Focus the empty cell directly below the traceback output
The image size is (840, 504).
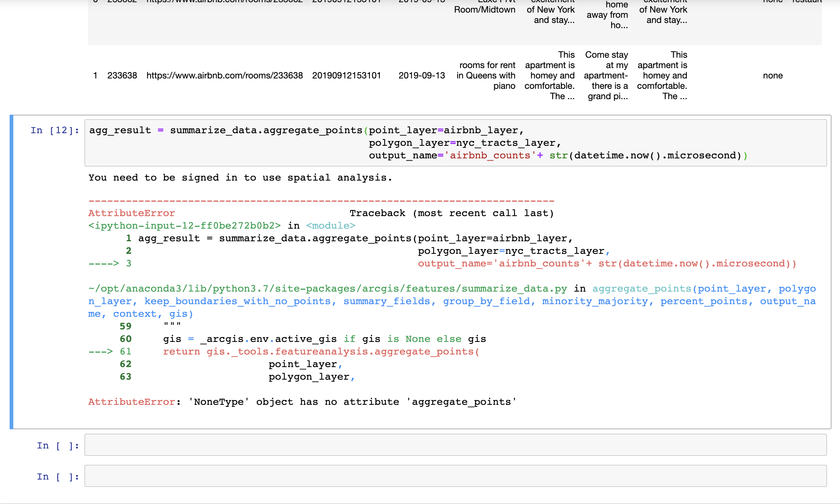tap(455, 445)
